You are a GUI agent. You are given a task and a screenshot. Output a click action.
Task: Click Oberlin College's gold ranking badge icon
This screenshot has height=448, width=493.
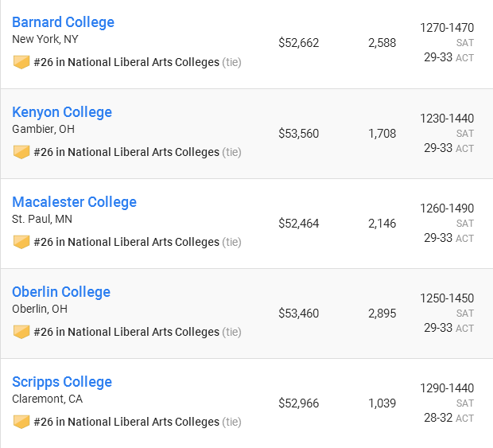(x=21, y=332)
